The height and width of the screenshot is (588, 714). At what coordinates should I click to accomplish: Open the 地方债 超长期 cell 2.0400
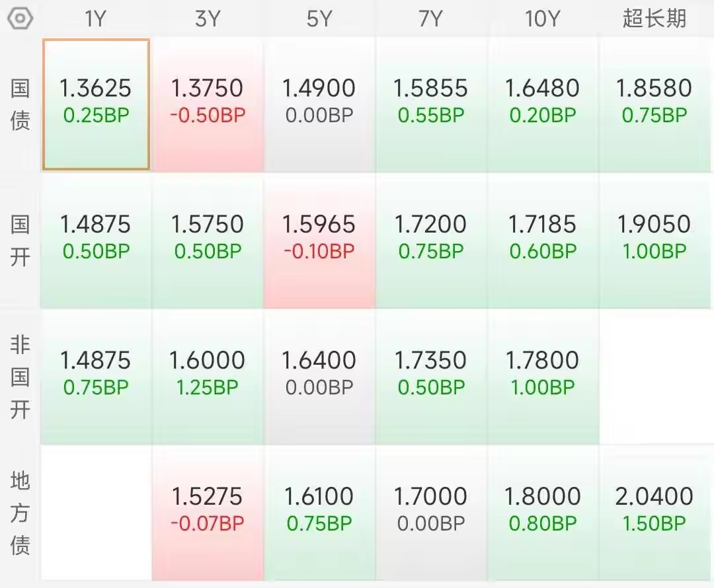click(x=654, y=513)
